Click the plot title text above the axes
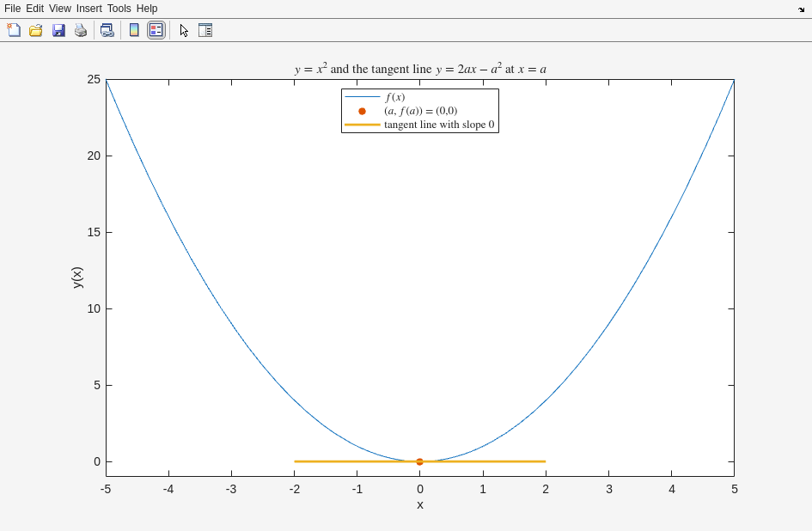This screenshot has width=812, height=531. coord(420,69)
